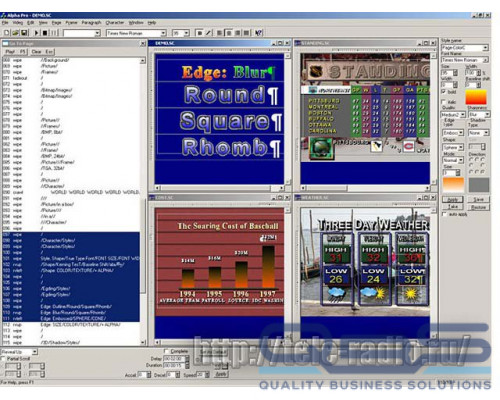Select the top-right shadow direction radio

click(482, 160)
